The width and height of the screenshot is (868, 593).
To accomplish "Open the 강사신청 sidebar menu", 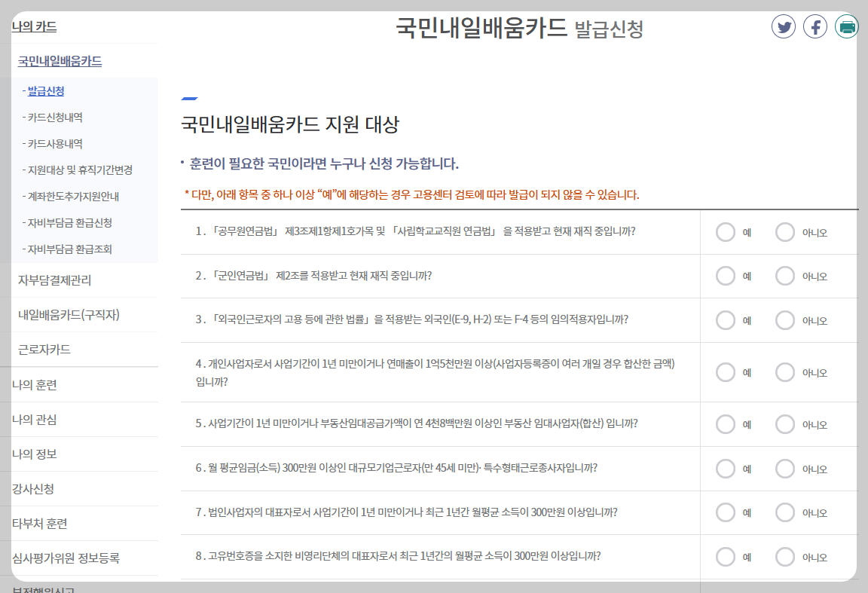I will point(32,489).
